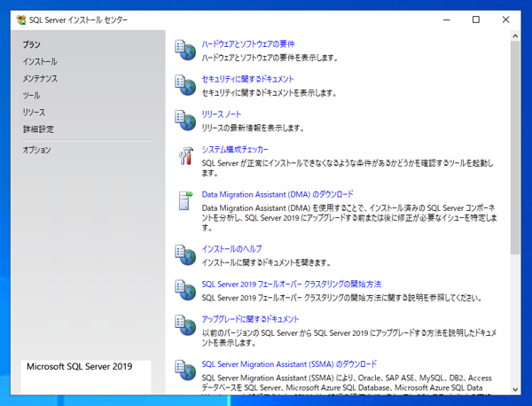Click the icon beside フェールオーバー クラスタリングの開始方法
Viewport: 532px width, 406px height.
click(x=185, y=290)
